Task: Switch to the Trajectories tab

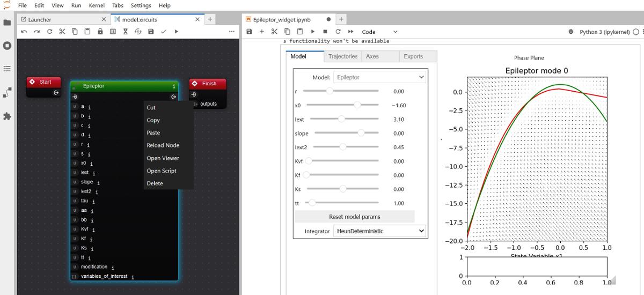Action: coord(342,56)
